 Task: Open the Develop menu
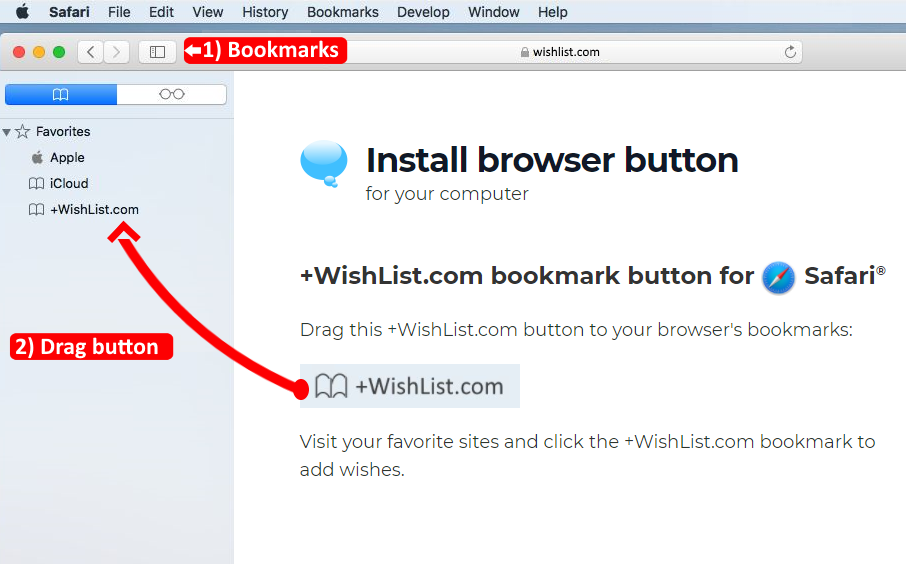click(423, 12)
